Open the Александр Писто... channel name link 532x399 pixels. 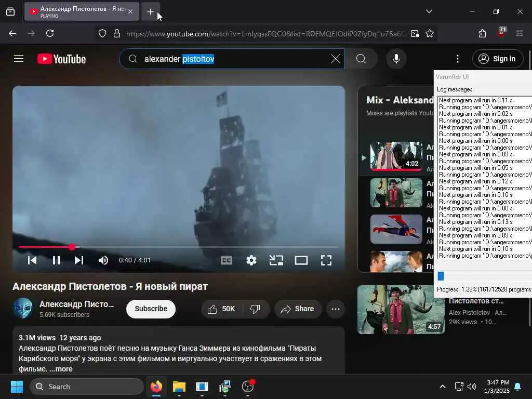pyautogui.click(x=77, y=304)
